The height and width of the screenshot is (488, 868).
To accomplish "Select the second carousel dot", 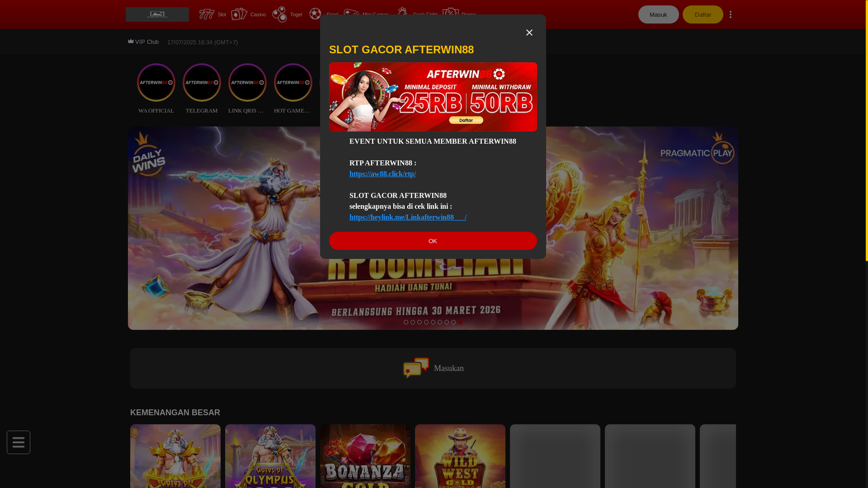I will (x=412, y=322).
